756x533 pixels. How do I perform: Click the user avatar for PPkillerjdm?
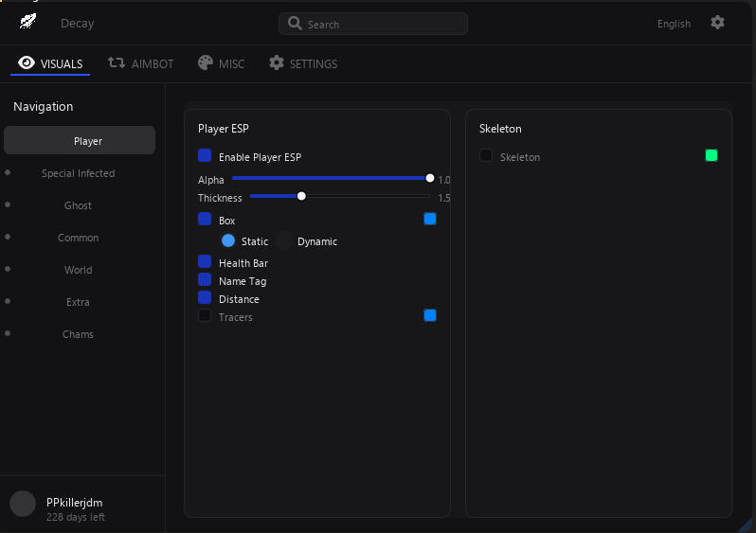pos(23,504)
